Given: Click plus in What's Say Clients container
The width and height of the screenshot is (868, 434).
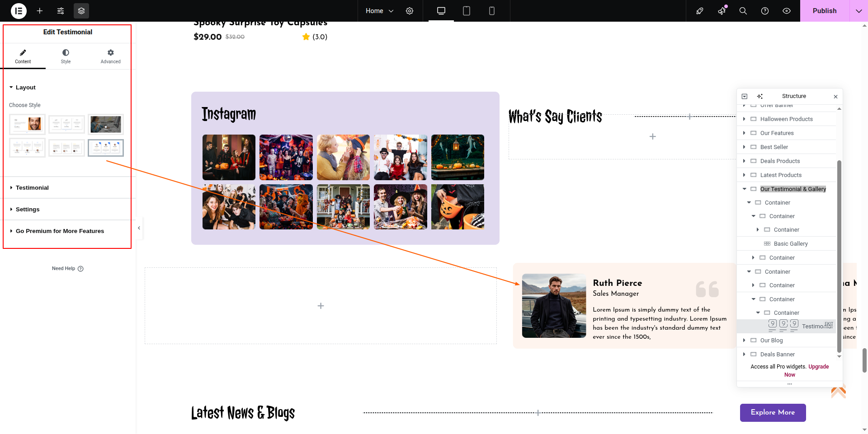Looking at the screenshot, I should 652,136.
